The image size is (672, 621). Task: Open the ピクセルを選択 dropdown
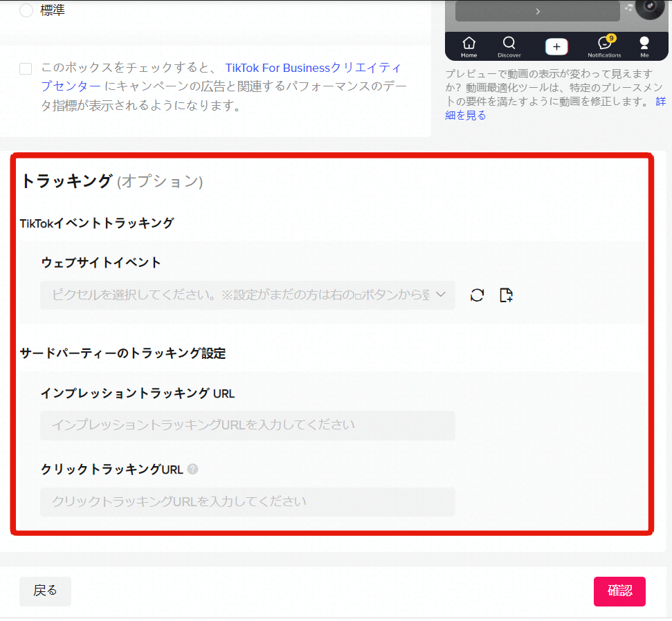pos(247,295)
